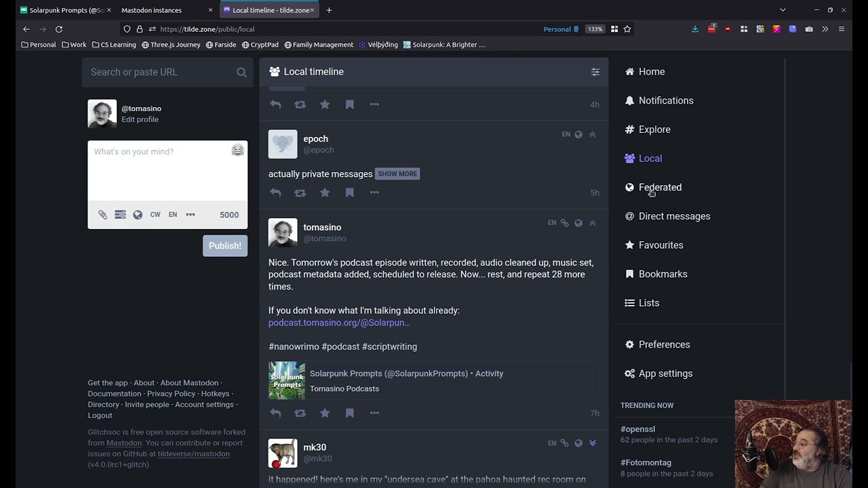Open a new browser tab
This screenshot has height=488, width=868.
(329, 10)
